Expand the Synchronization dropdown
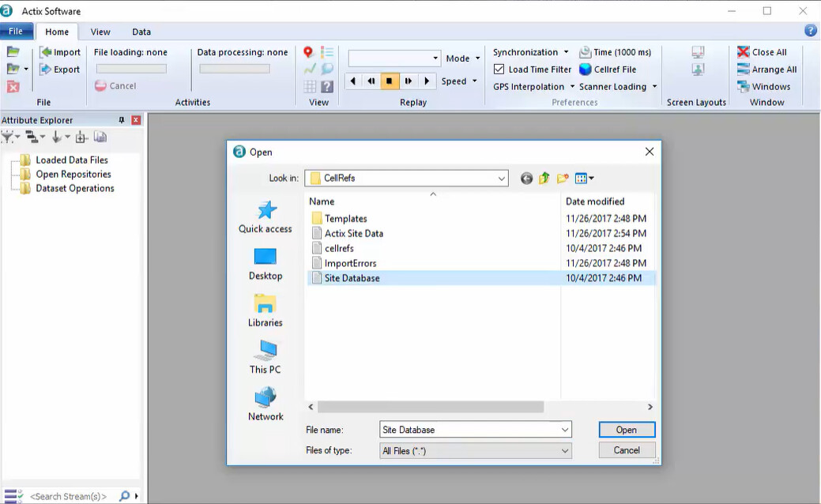The width and height of the screenshot is (821, 504). point(565,51)
